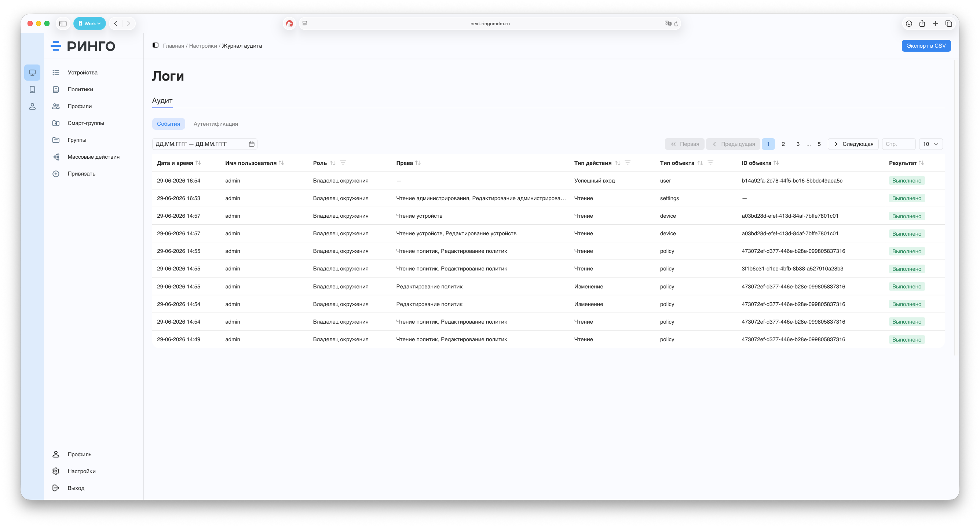Toggle sort on the Результат column
This screenshot has height=527, width=980.
point(921,163)
